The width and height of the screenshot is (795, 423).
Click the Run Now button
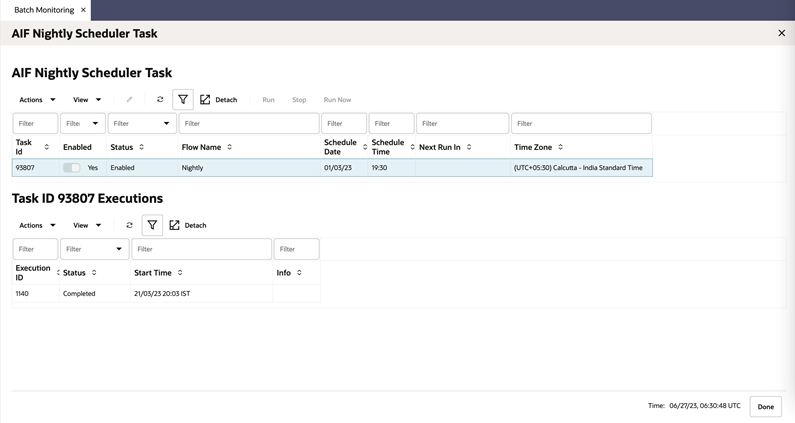[x=337, y=99]
